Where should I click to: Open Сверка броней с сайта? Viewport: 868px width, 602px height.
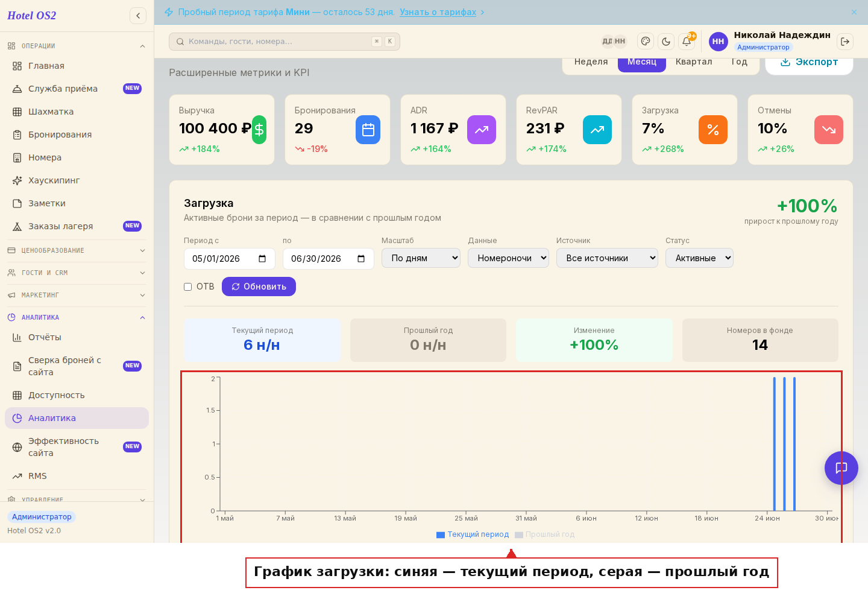77,366
